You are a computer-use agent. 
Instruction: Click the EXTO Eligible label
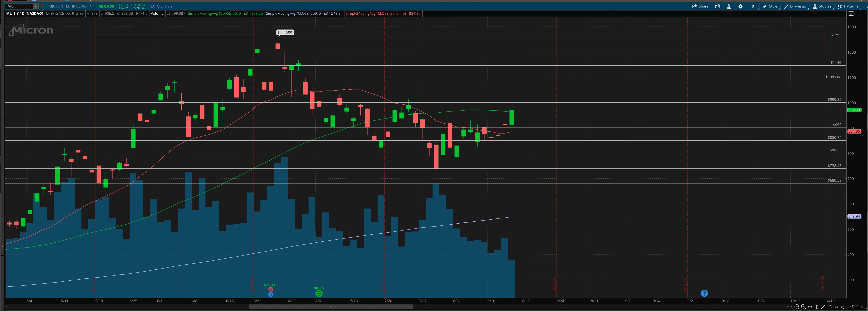(x=162, y=6)
